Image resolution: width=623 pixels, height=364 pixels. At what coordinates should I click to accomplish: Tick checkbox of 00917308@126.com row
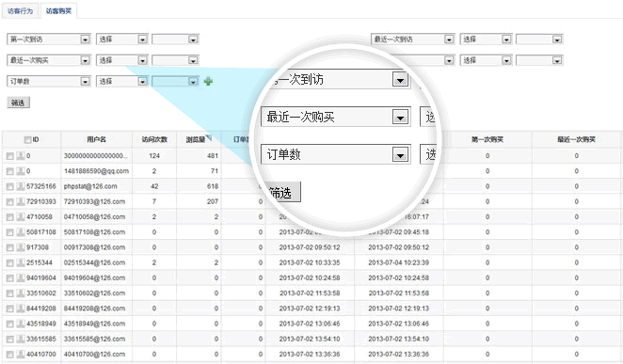[10, 248]
